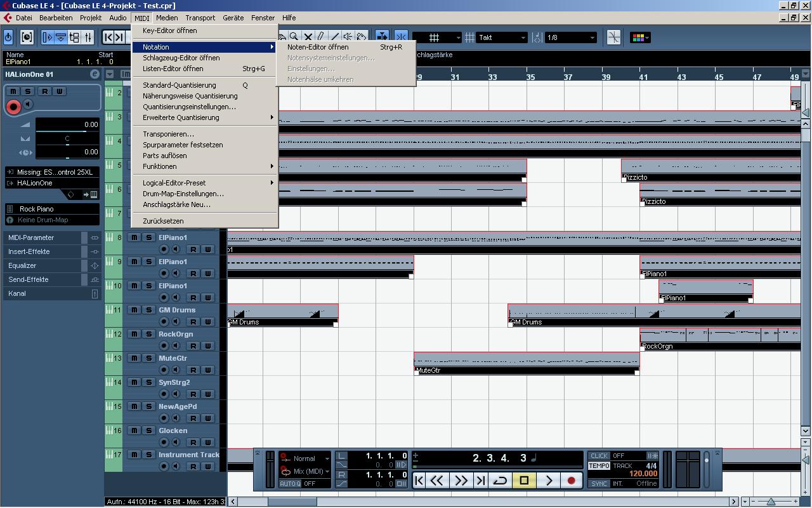Expand Logical-Editor-Preset submenu
This screenshot has height=508, width=812.
(272, 183)
